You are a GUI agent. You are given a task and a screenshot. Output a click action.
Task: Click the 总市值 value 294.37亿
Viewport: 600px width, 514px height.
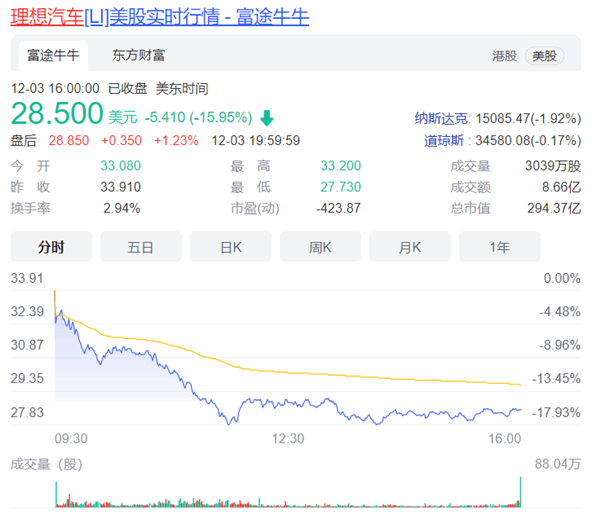coord(554,208)
